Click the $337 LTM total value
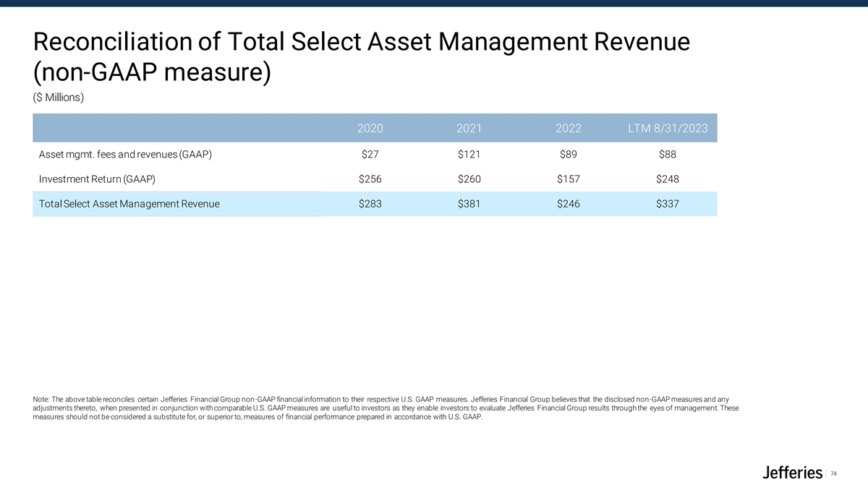The height and width of the screenshot is (488, 868). click(667, 204)
